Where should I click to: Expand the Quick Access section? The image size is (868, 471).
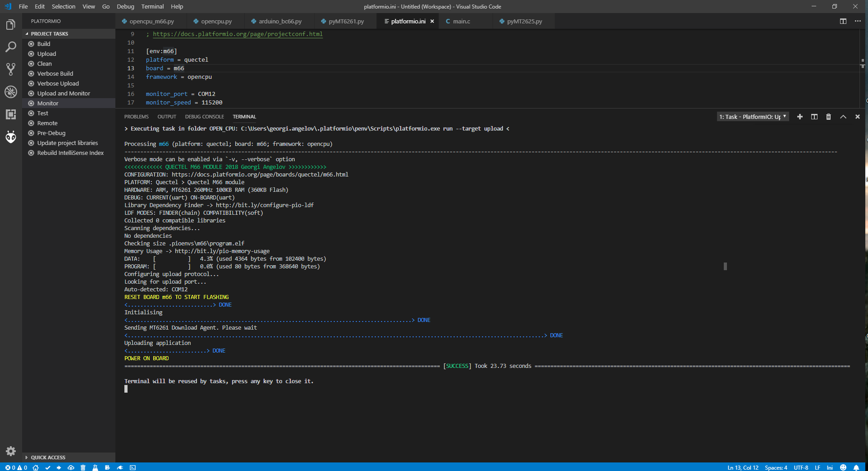pyautogui.click(x=69, y=457)
